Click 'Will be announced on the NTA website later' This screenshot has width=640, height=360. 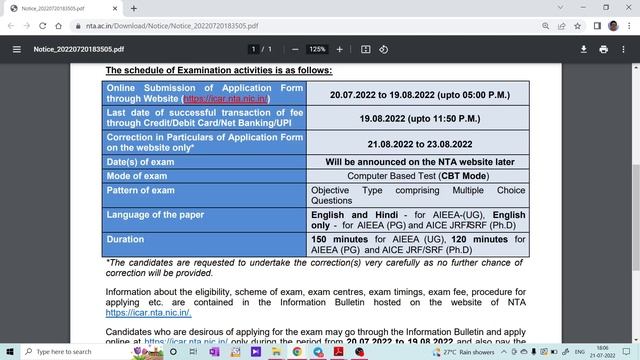tap(420, 162)
